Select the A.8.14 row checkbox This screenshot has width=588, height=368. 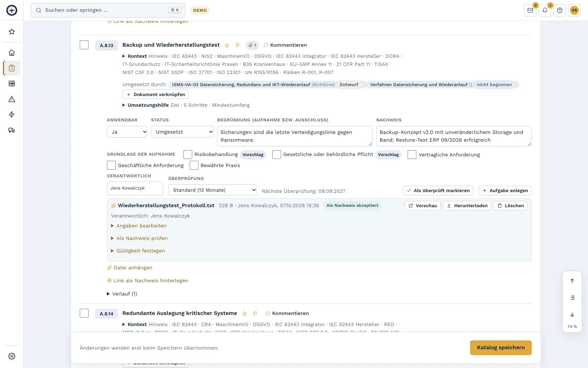(x=84, y=313)
